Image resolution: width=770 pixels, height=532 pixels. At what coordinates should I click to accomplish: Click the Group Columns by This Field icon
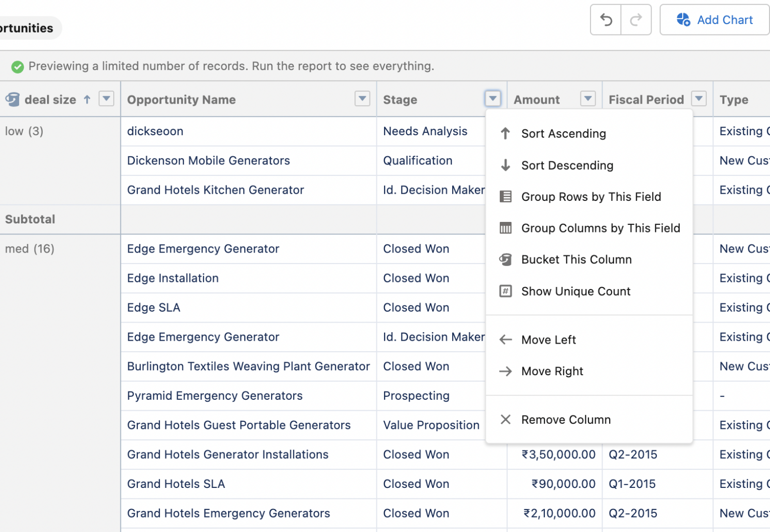coord(505,228)
